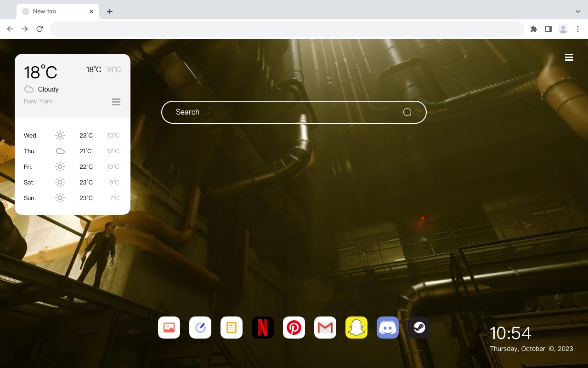588x368 pixels.
Task: Click the 10:54 clock display
Action: click(510, 333)
